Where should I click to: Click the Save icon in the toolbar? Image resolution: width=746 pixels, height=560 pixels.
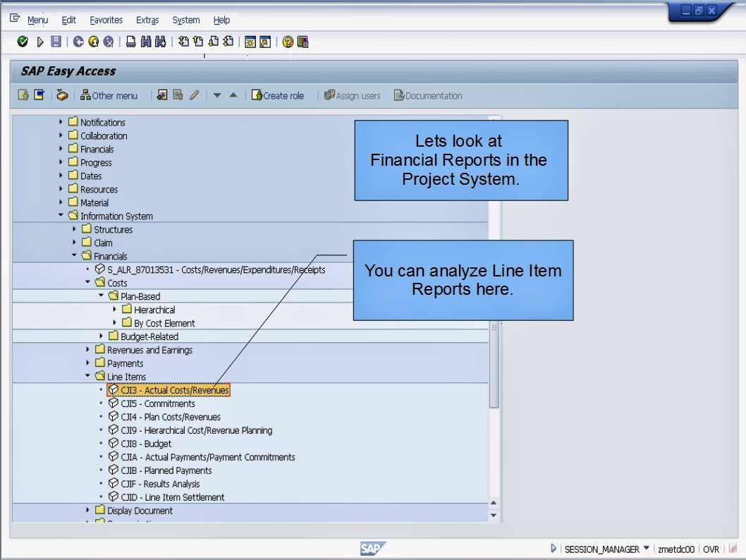pyautogui.click(x=54, y=41)
